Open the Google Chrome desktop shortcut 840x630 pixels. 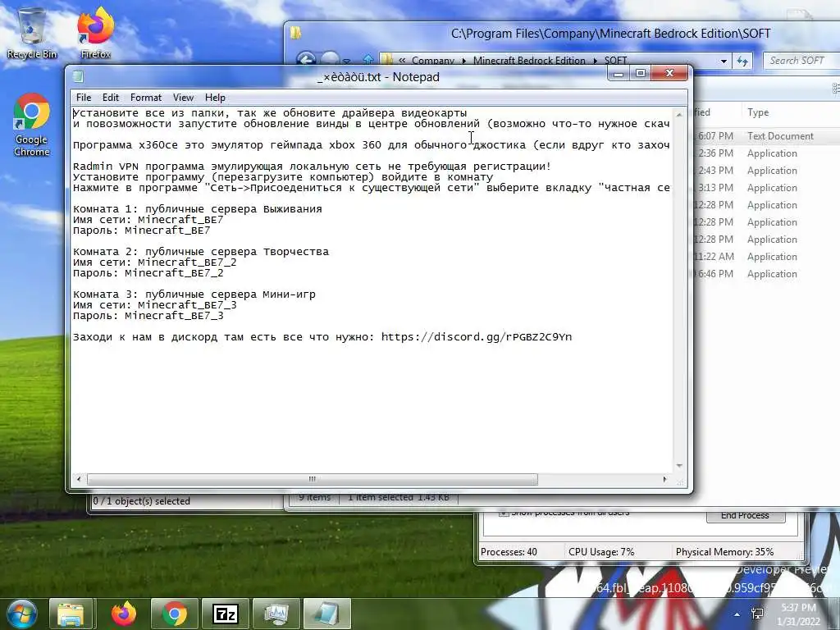(x=32, y=125)
